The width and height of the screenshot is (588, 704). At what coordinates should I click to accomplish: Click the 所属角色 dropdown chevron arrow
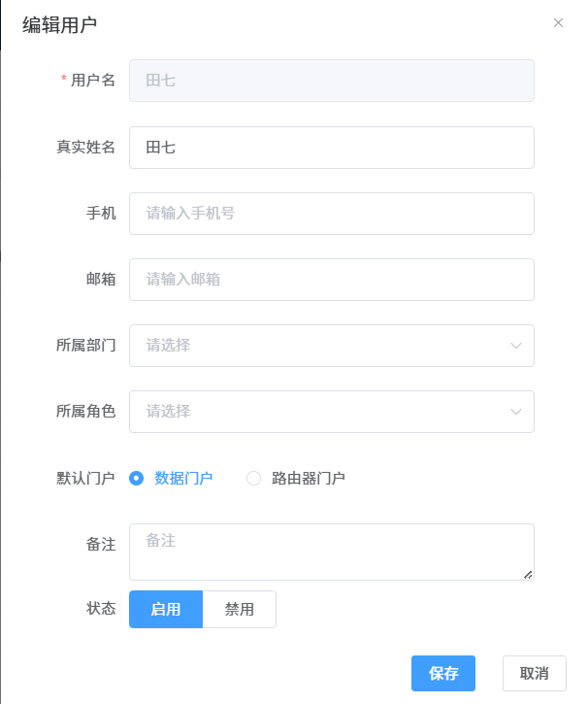(x=516, y=412)
